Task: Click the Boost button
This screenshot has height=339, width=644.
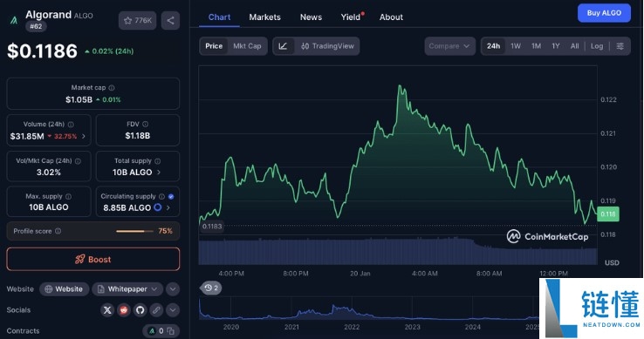Action: click(x=92, y=260)
